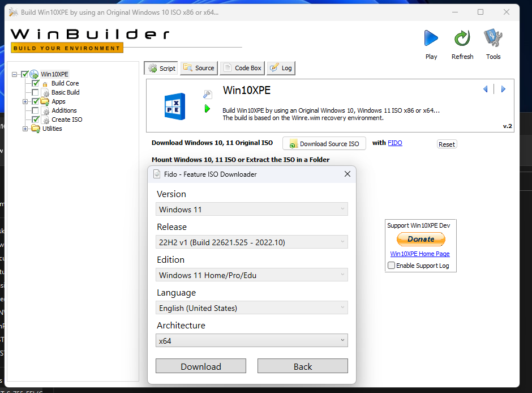The width and height of the screenshot is (532, 393).
Task: Switch to the Log tab
Action: tap(281, 68)
